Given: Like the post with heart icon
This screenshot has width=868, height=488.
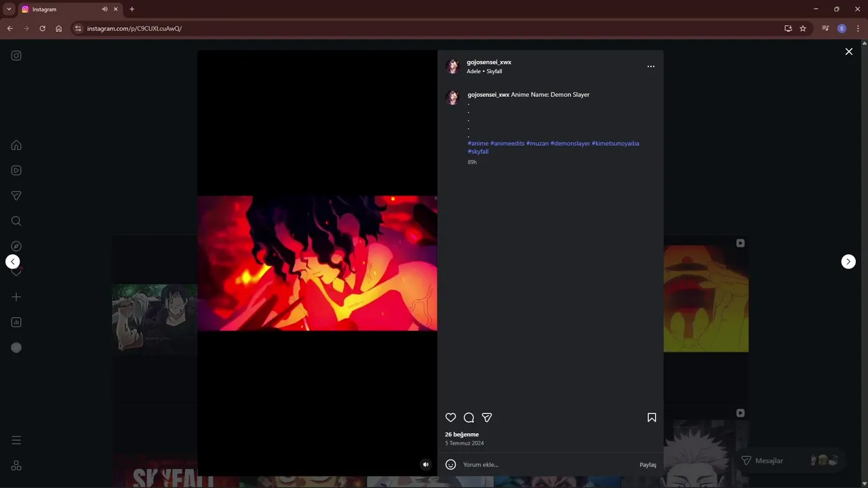Looking at the screenshot, I should [x=451, y=418].
